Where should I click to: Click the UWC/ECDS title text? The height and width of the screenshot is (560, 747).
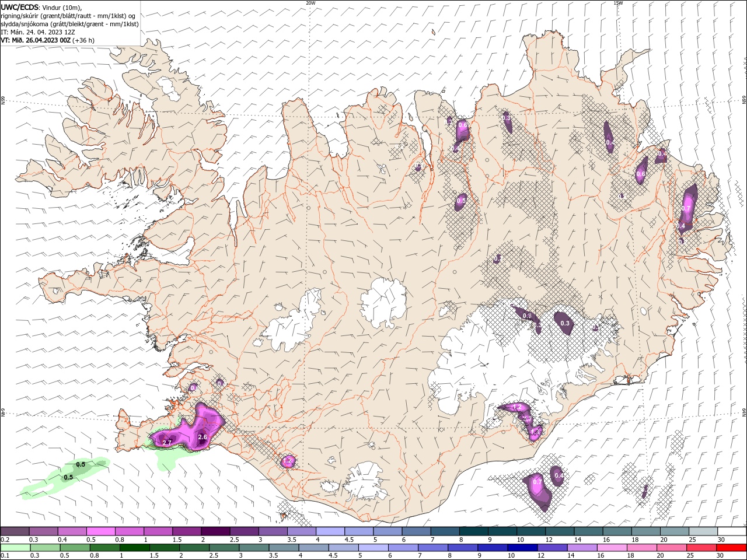coord(20,7)
